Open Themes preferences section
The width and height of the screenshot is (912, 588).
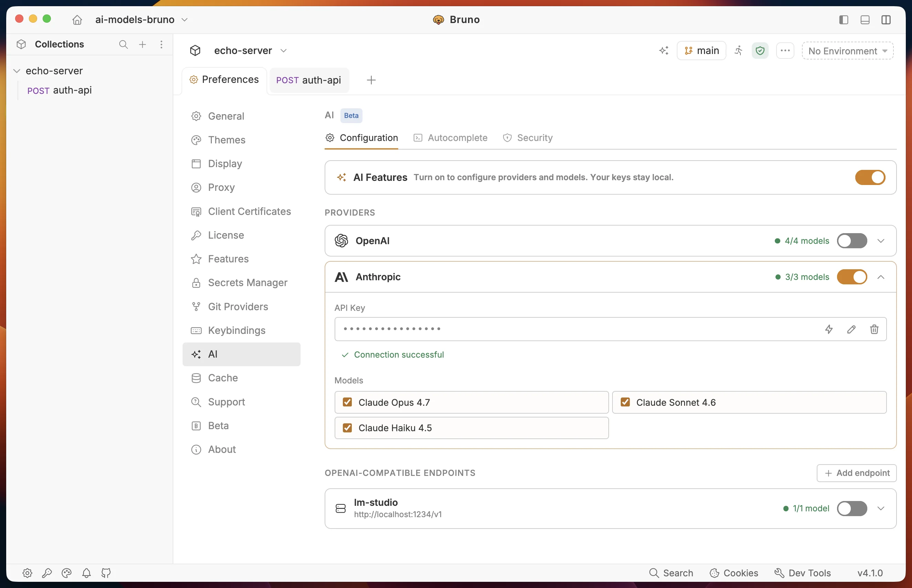[x=241, y=140]
